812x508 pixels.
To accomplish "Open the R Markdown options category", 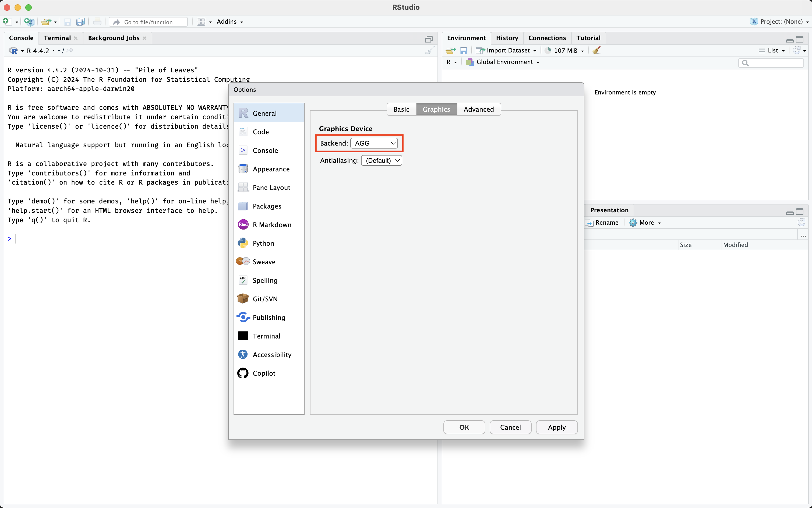I will (271, 225).
